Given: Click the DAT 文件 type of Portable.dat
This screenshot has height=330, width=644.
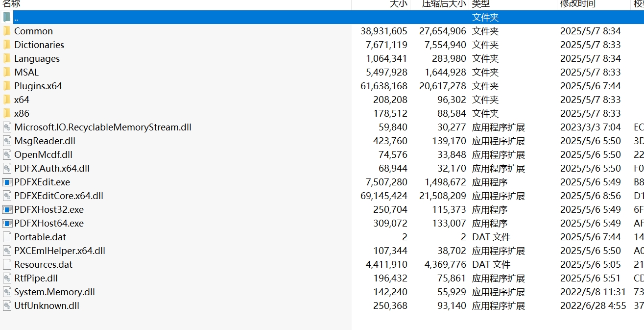Looking at the screenshot, I should [491, 237].
